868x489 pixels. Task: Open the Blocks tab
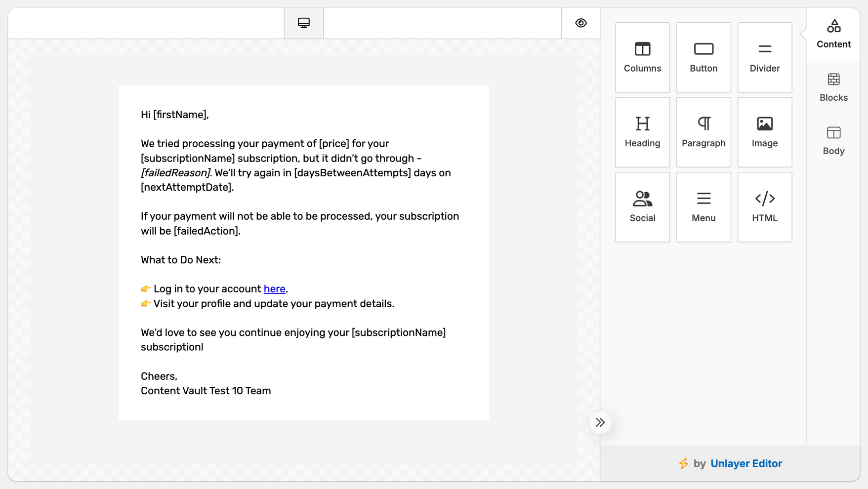pos(833,87)
